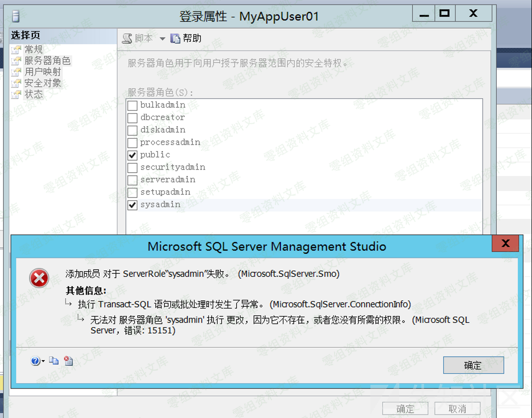Open the 用户映射 page
532x418 pixels.
[43, 72]
